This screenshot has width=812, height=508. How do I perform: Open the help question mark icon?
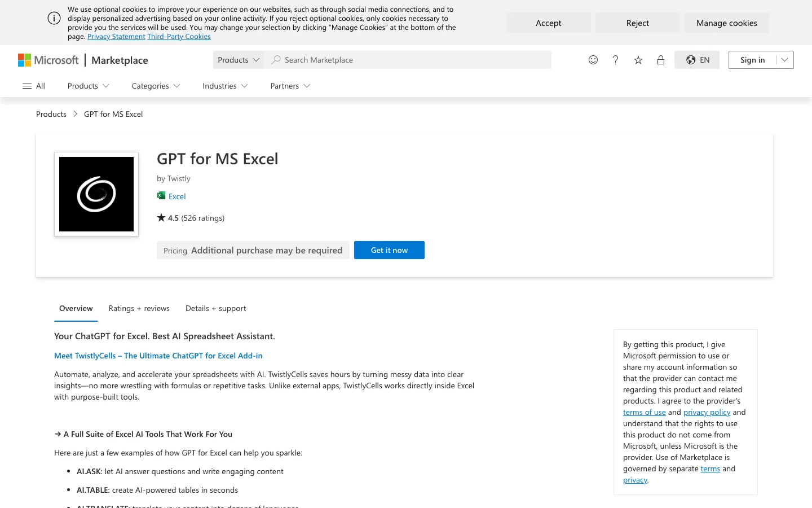coord(616,60)
